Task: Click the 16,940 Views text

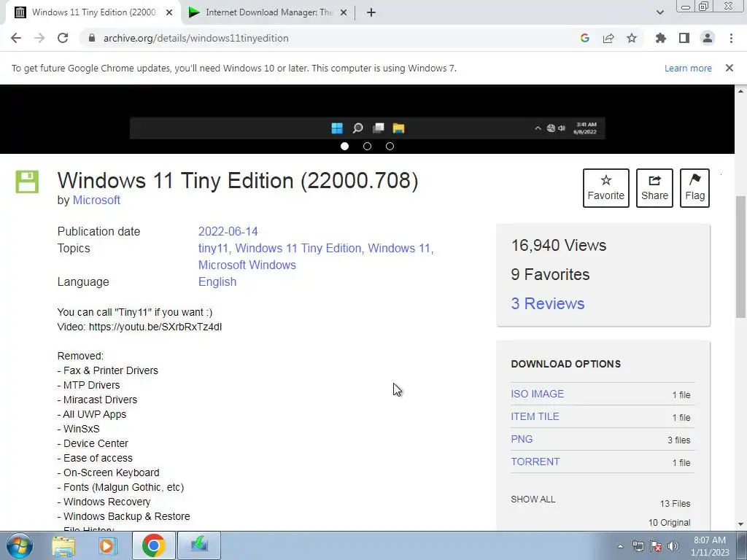Action: (558, 245)
